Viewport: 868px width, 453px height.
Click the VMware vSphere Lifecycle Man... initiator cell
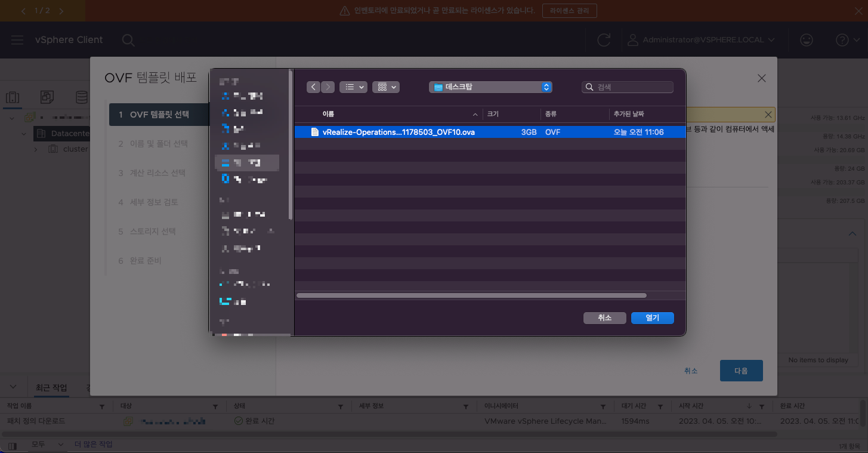pos(545,421)
